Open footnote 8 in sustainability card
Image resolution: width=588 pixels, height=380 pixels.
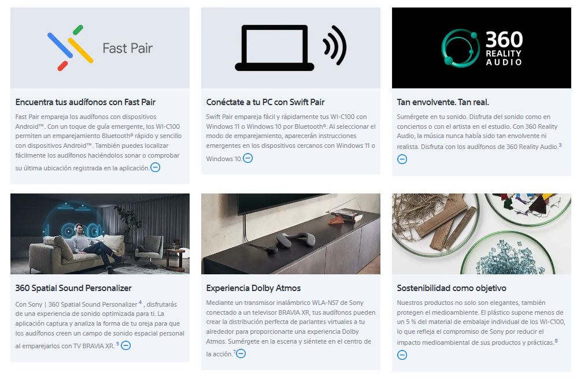[x=556, y=341]
